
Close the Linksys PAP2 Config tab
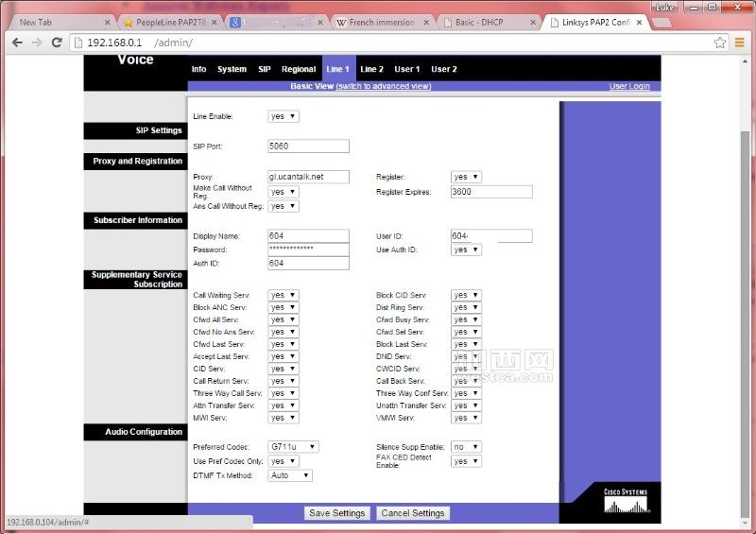click(640, 22)
